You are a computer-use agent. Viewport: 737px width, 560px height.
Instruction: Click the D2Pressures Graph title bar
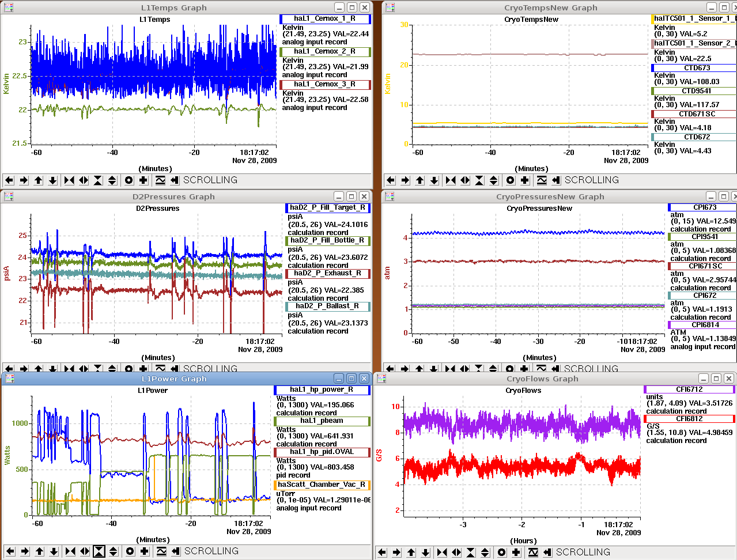(173, 196)
